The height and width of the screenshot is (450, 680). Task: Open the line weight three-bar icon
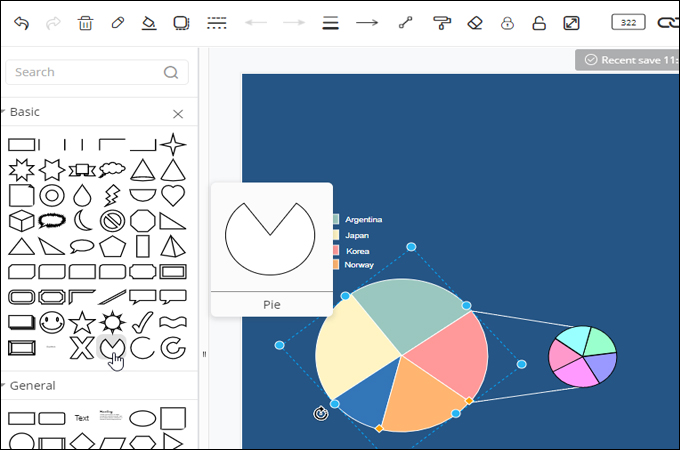point(330,23)
